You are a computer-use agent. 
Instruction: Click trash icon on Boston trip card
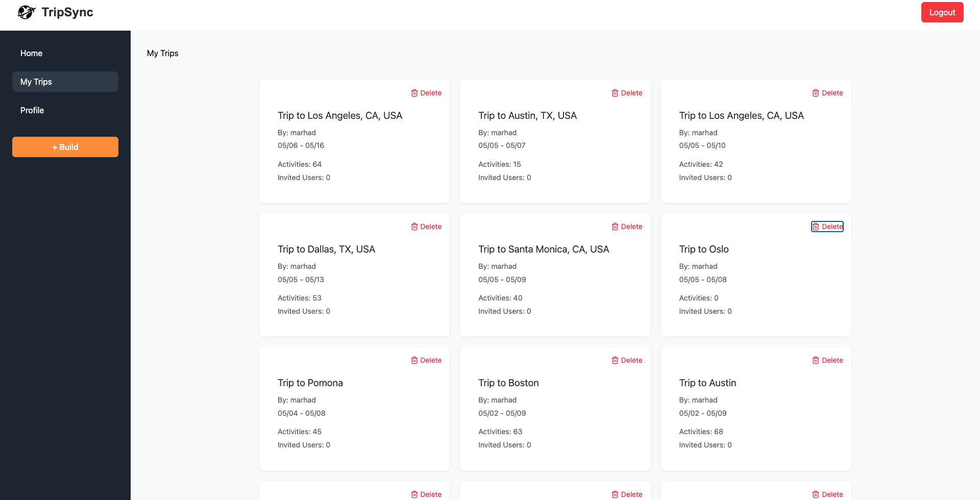615,360
